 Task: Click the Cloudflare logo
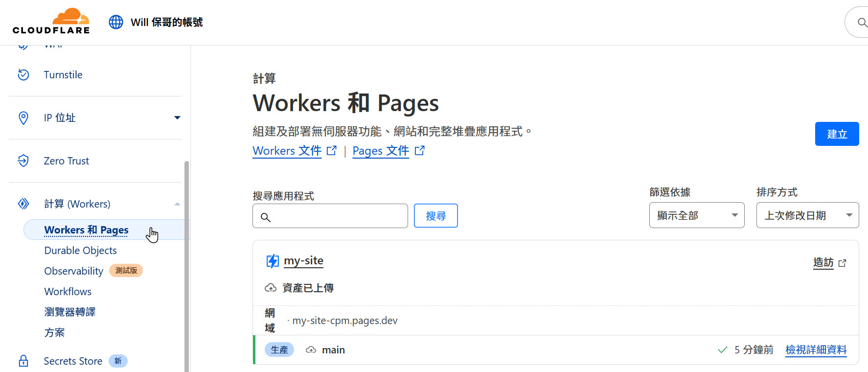(51, 22)
